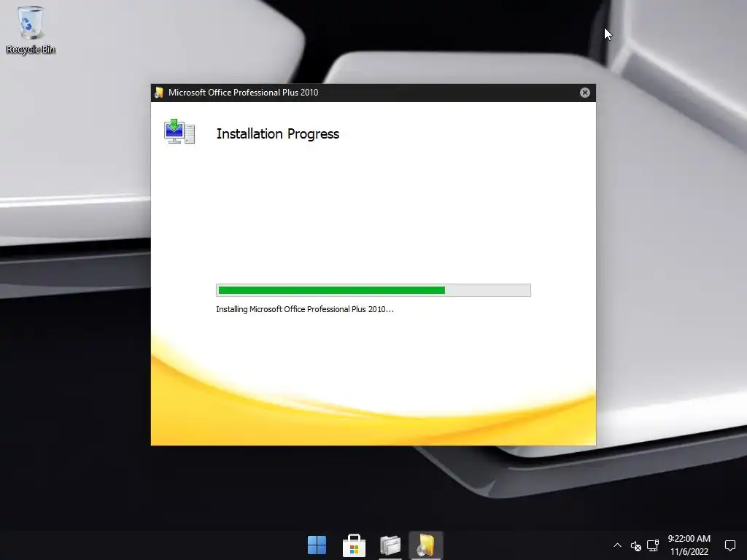747x560 pixels.
Task: Click 'Installing Microsoft Office Professional Plus 2010...' status text
Action: [x=305, y=309]
